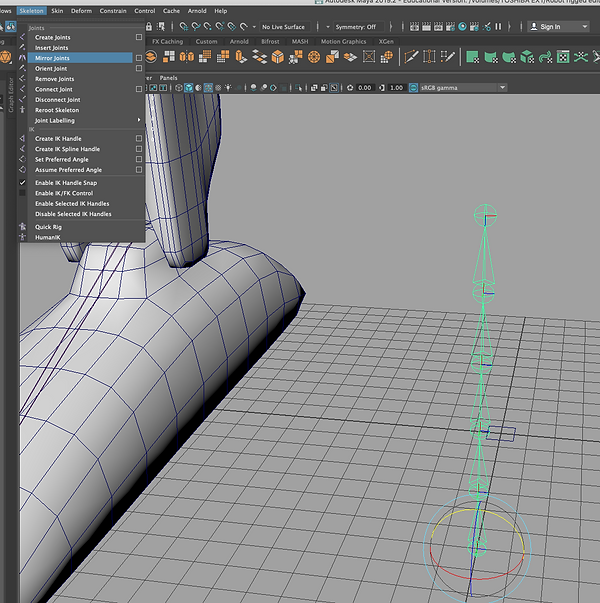Collapse render icons section bracket
The width and height of the screenshot is (600, 603).
click(x=509, y=27)
